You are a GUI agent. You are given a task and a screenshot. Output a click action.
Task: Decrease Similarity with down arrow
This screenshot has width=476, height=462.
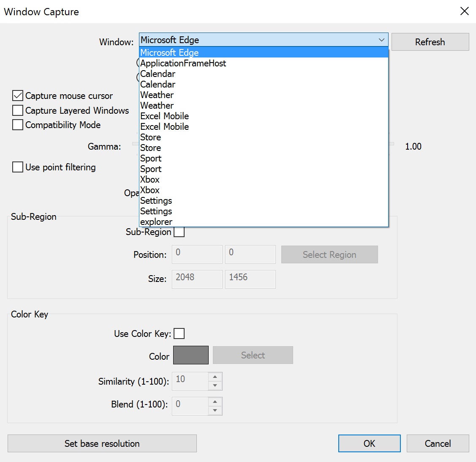click(x=215, y=385)
